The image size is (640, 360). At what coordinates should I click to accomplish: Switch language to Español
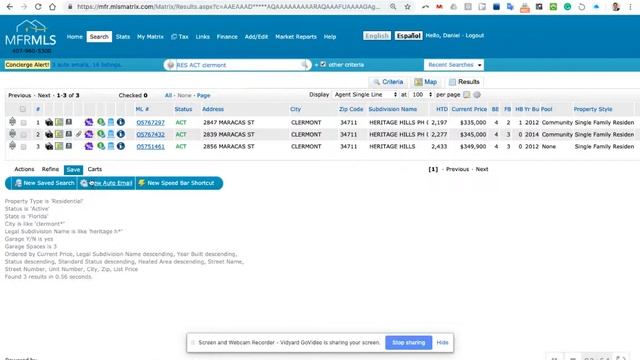[409, 36]
